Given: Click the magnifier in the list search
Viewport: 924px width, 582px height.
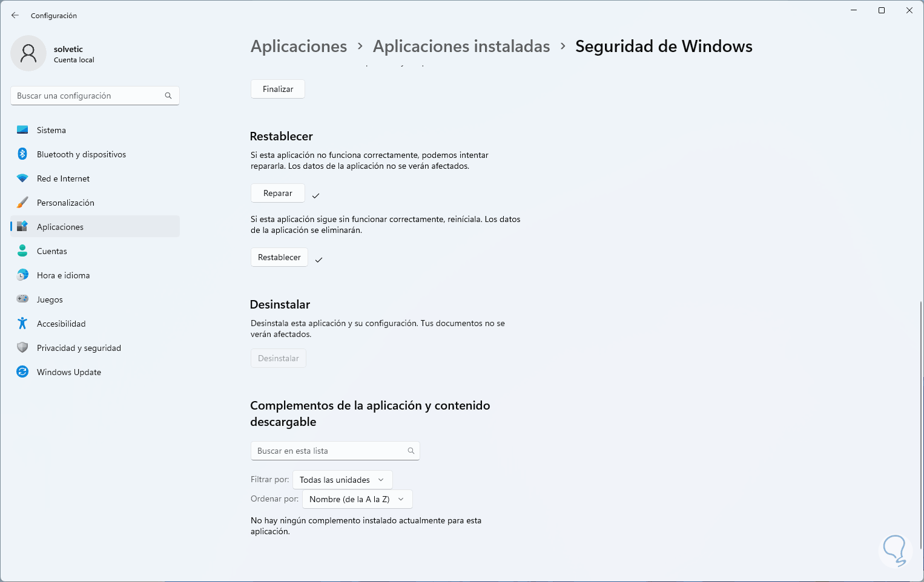Looking at the screenshot, I should click(411, 451).
